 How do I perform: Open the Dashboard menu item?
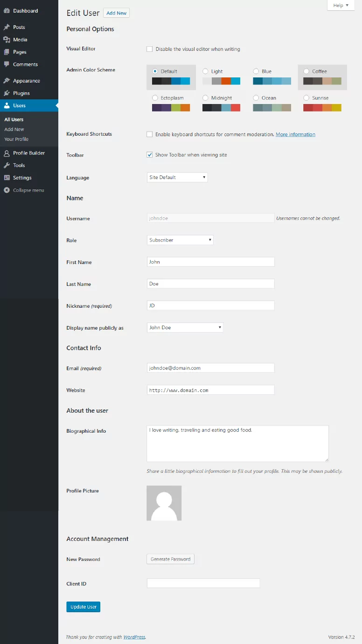[x=29, y=11]
